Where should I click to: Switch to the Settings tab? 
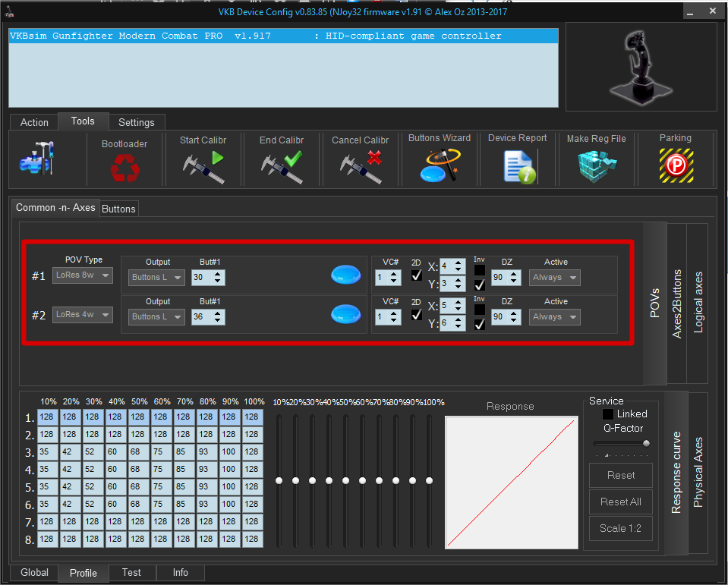tap(137, 122)
